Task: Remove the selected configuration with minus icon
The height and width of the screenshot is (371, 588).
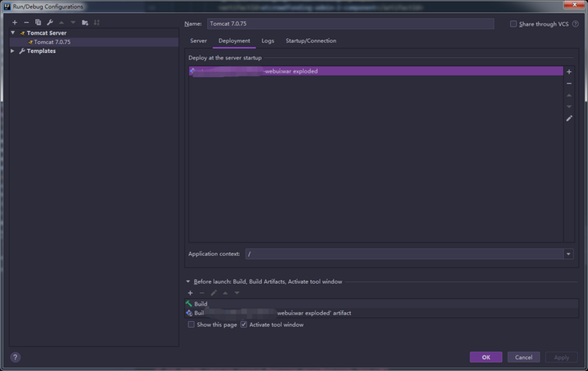Action: point(26,23)
